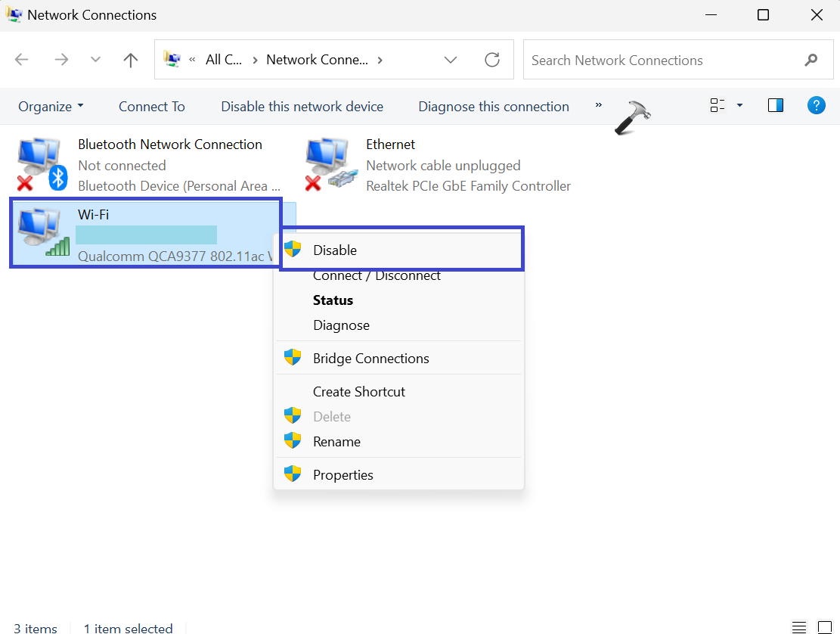Switch to large icons view in status bar
Screen dimensions: 840x634
click(x=824, y=627)
